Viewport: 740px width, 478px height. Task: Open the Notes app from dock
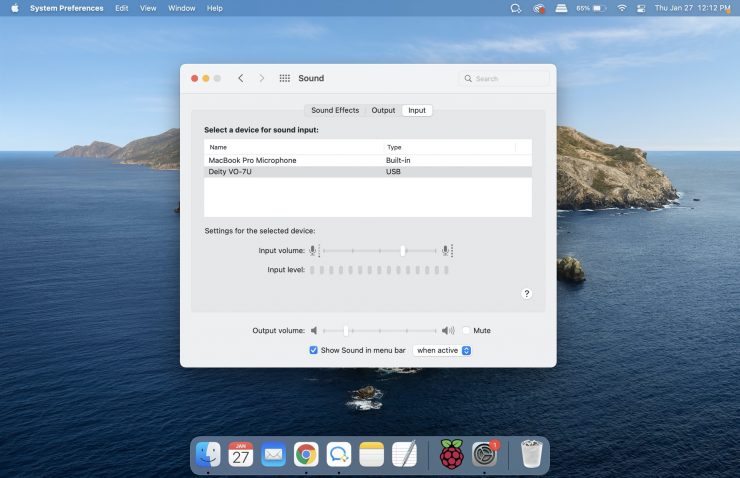point(371,455)
